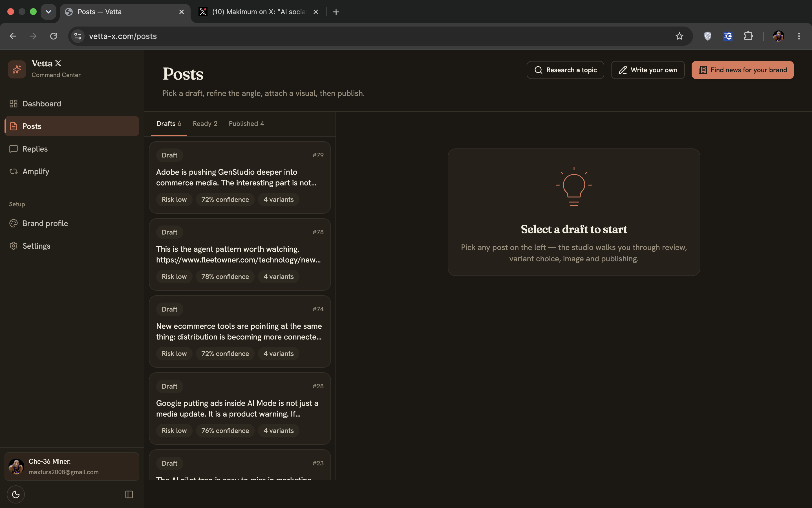The width and height of the screenshot is (812, 508).
Task: Close the Makimum on X tab
Action: click(315, 12)
